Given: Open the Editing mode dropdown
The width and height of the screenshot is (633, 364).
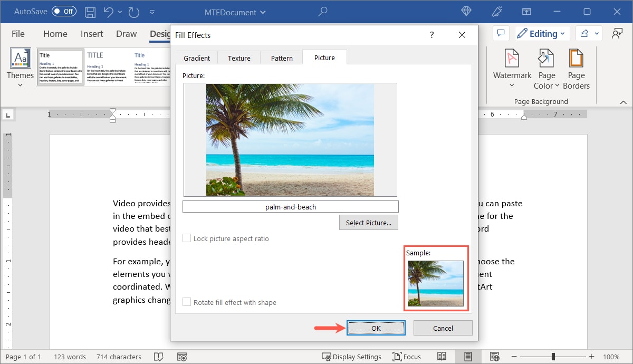Looking at the screenshot, I should click(542, 34).
